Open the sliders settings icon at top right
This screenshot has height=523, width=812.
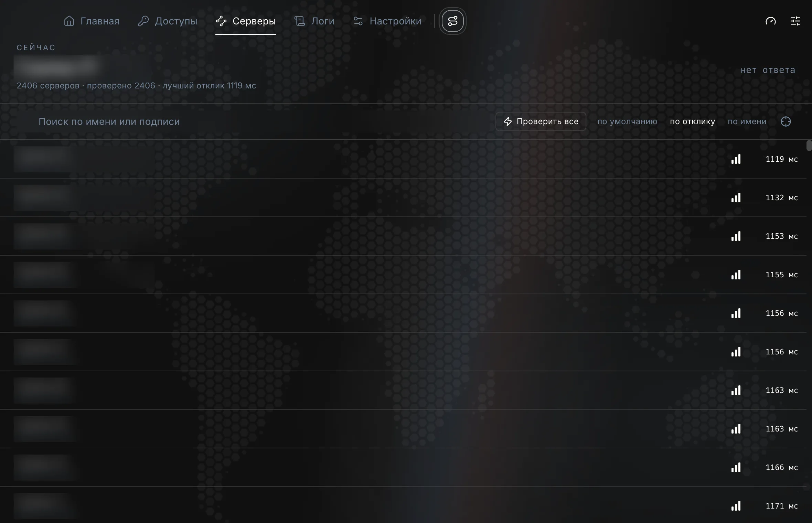tap(795, 21)
